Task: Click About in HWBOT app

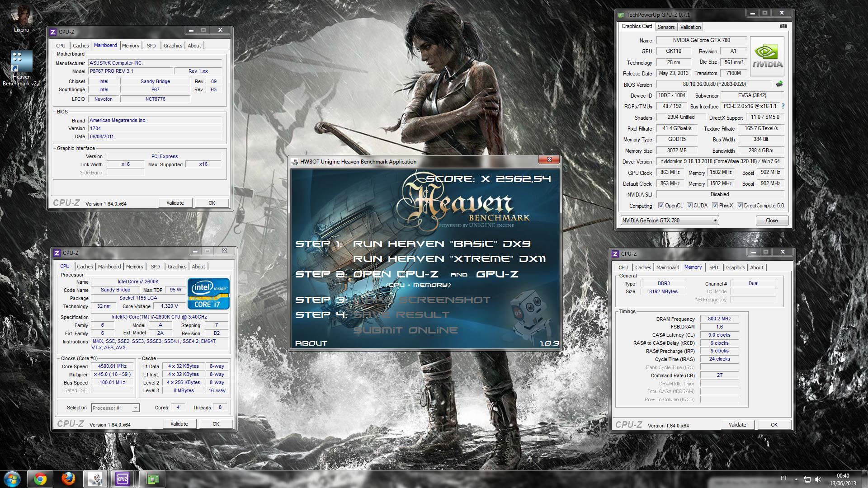Action: tap(311, 343)
